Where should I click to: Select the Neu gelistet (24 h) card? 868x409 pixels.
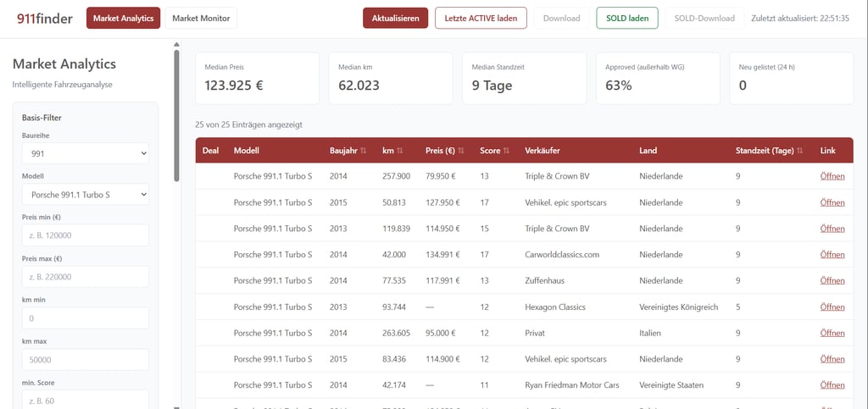tap(792, 79)
